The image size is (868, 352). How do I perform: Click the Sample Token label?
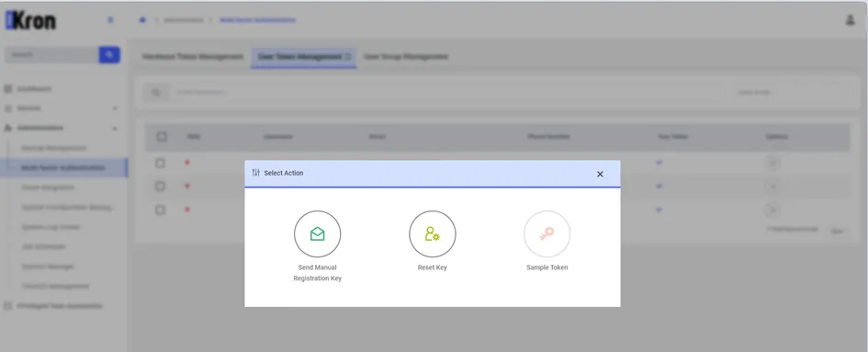click(x=547, y=267)
